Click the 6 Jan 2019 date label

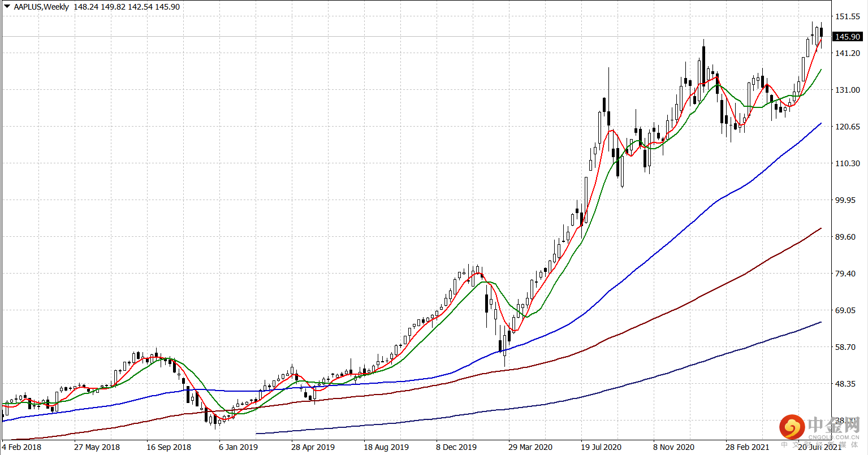pyautogui.click(x=238, y=447)
